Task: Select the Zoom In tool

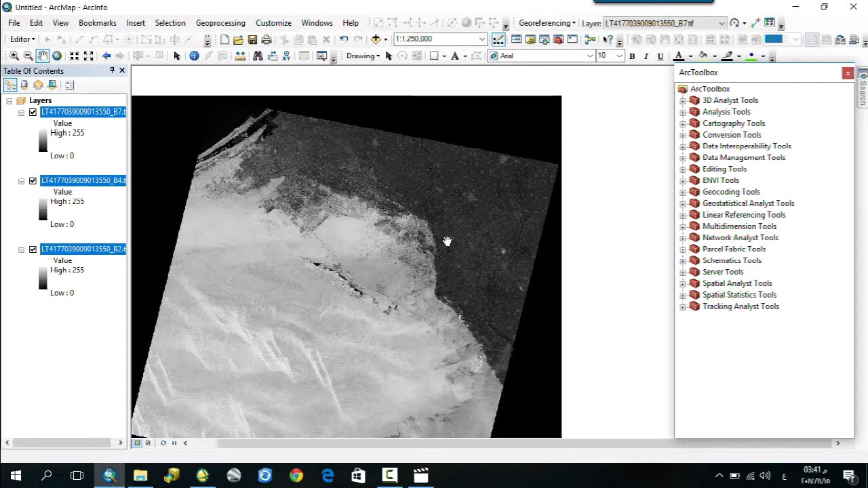Action: point(14,56)
